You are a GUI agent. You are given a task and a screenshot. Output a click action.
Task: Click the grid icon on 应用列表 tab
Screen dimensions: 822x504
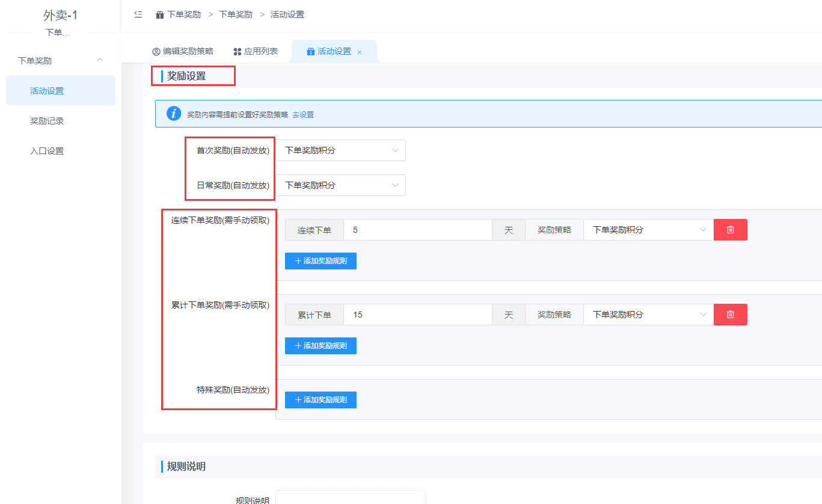click(238, 52)
